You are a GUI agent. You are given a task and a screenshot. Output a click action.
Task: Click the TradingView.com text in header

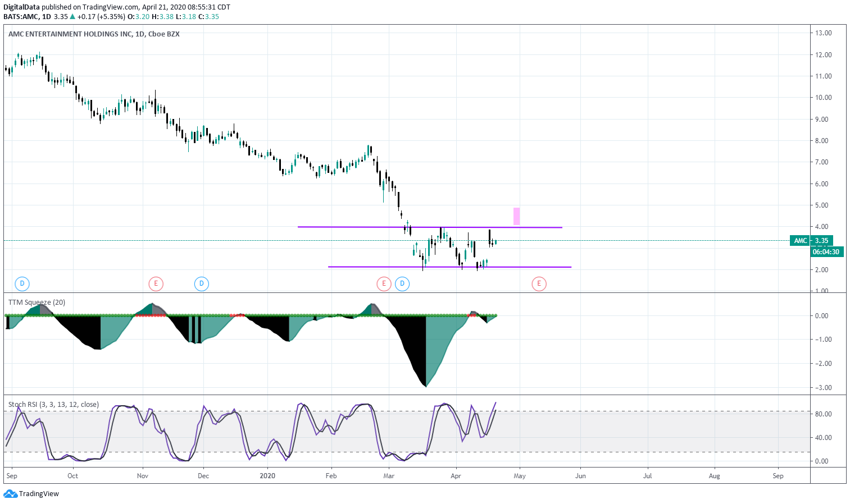tap(111, 7)
